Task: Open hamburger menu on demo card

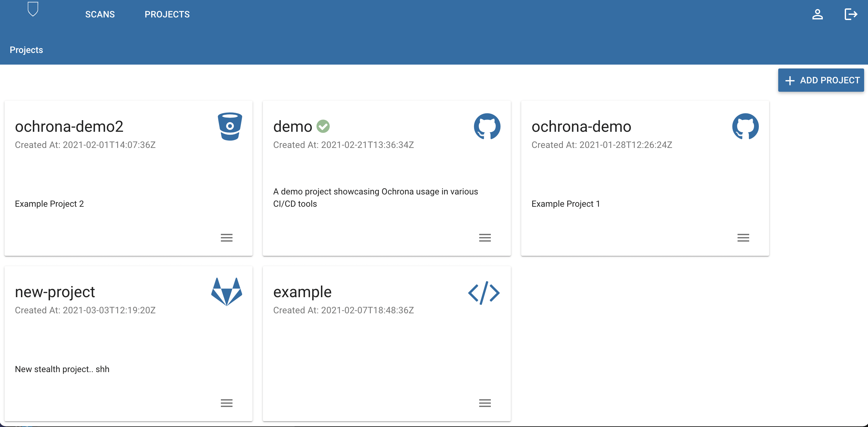Action: pos(485,238)
